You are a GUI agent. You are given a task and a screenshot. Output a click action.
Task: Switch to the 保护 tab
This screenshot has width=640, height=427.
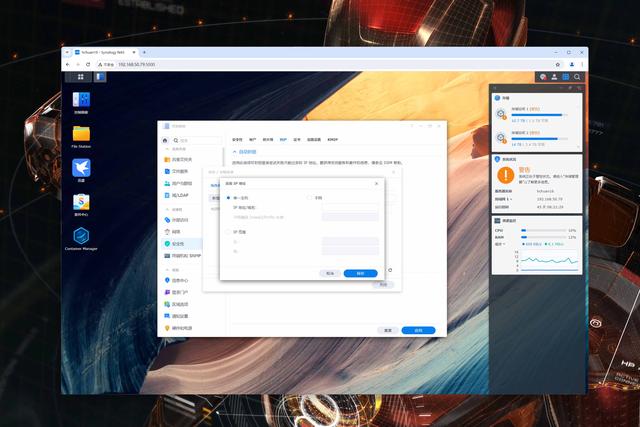click(283, 140)
